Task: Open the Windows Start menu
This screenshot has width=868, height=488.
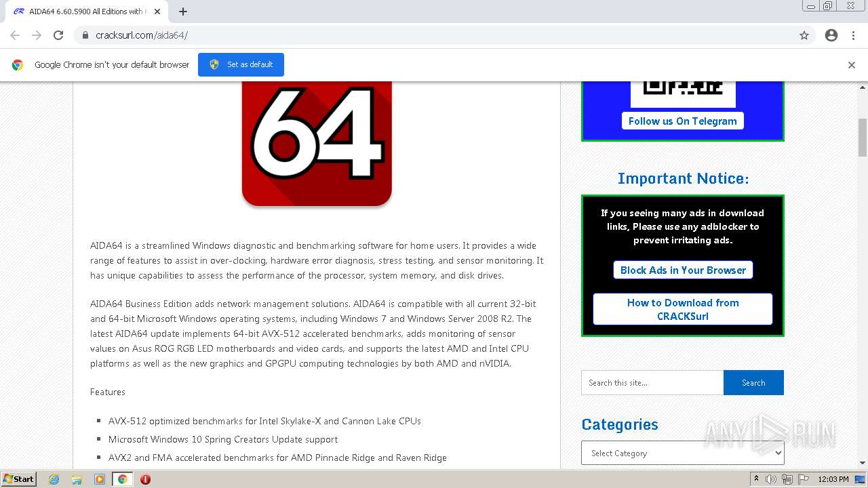Action: [x=18, y=479]
